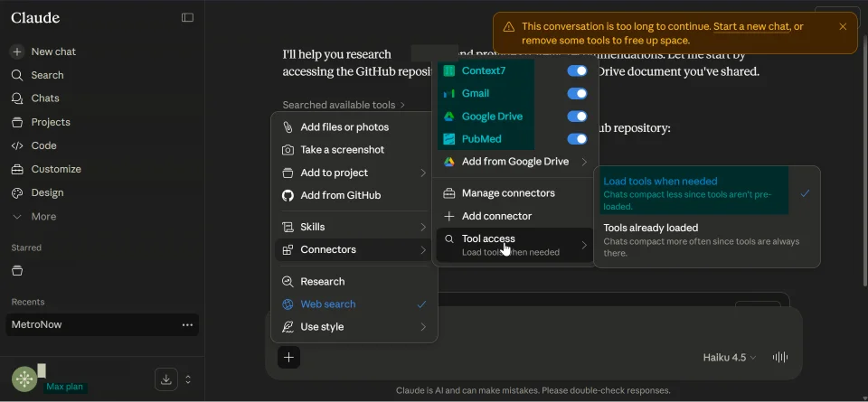
Task: Click the camera Take a screenshot icon
Action: pyautogui.click(x=288, y=150)
